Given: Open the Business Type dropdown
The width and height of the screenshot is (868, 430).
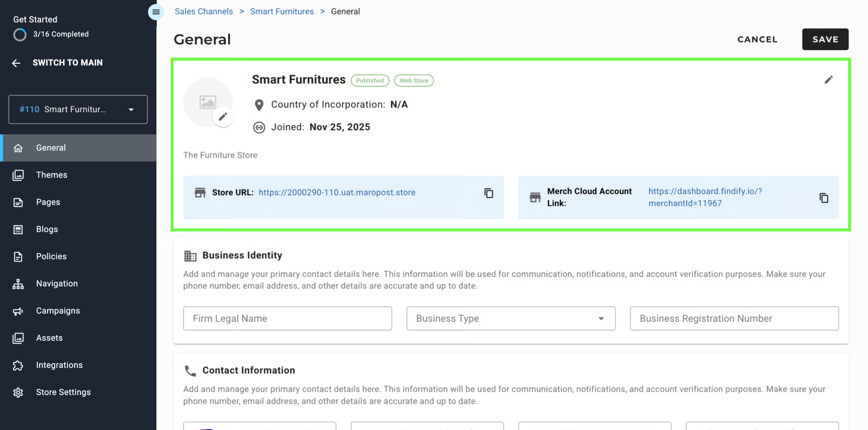Looking at the screenshot, I should (x=511, y=319).
